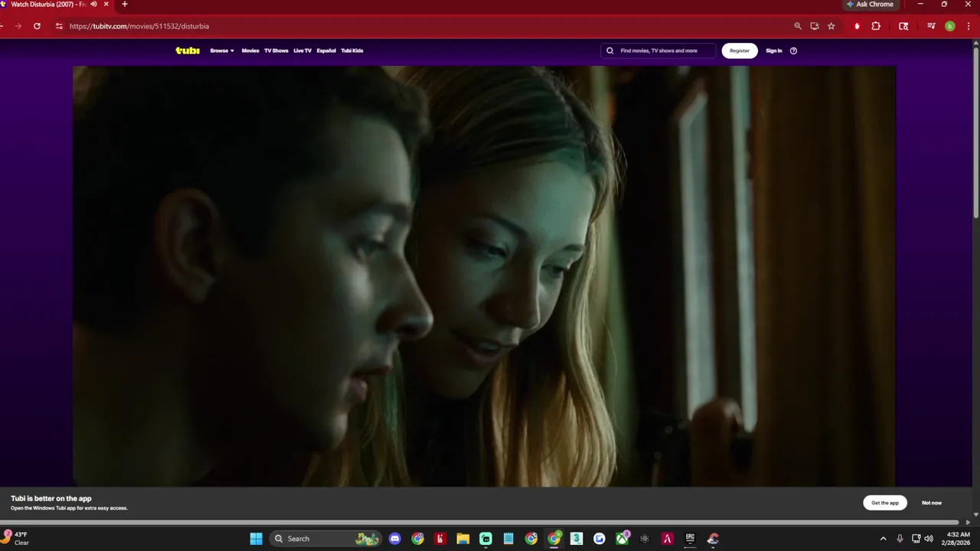Dismiss banner with Not now
Viewport: 980px width, 551px height.
[932, 503]
